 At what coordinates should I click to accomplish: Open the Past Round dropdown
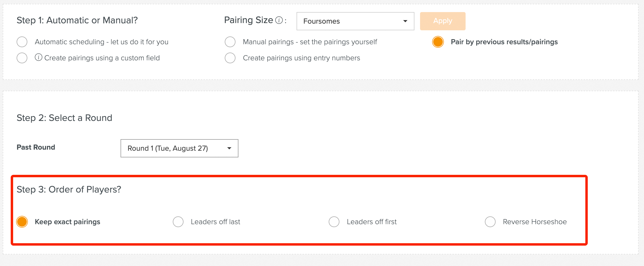point(179,148)
